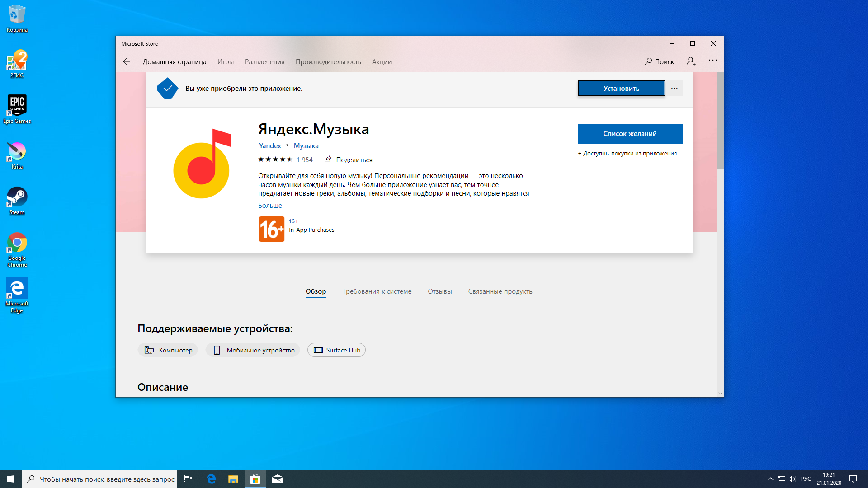Image resolution: width=868 pixels, height=488 pixels.
Task: Click the 1 954 ratings count
Action: point(305,160)
